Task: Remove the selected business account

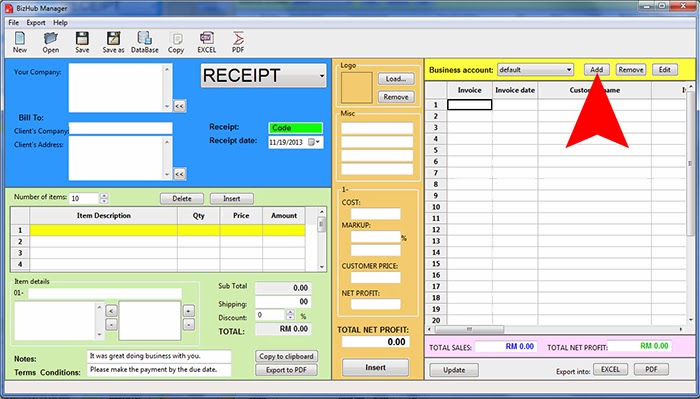Action: click(x=631, y=70)
